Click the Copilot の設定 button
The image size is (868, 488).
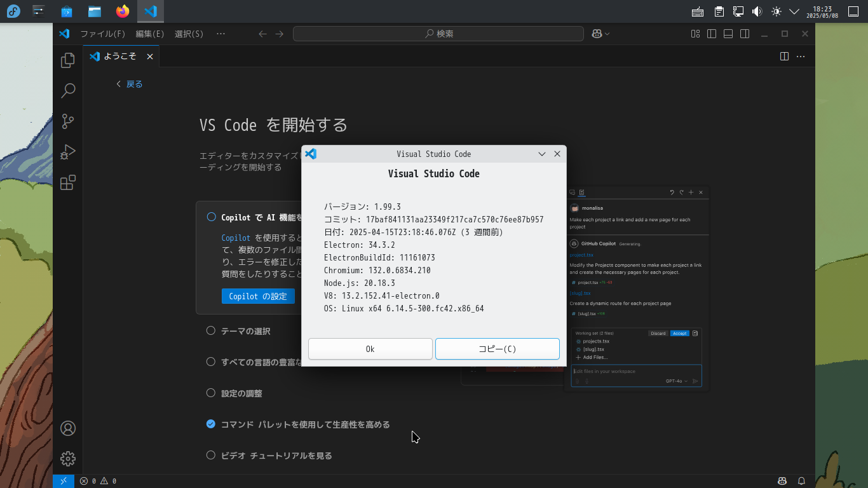pyautogui.click(x=258, y=296)
